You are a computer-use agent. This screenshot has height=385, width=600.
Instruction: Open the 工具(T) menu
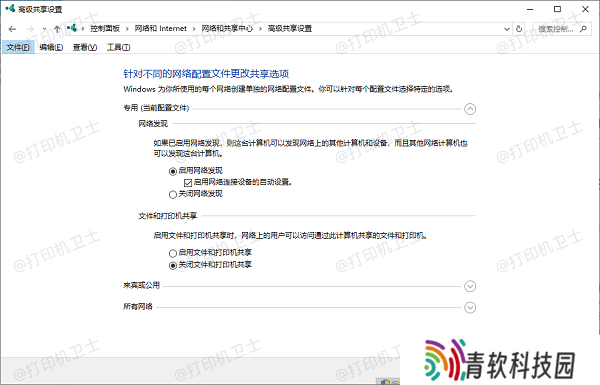pos(119,47)
